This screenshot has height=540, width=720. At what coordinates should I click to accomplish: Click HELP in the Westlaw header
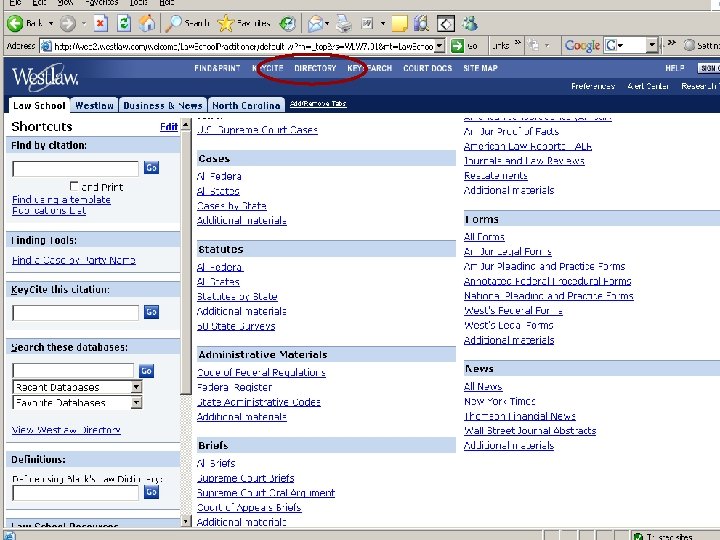pyautogui.click(x=675, y=68)
